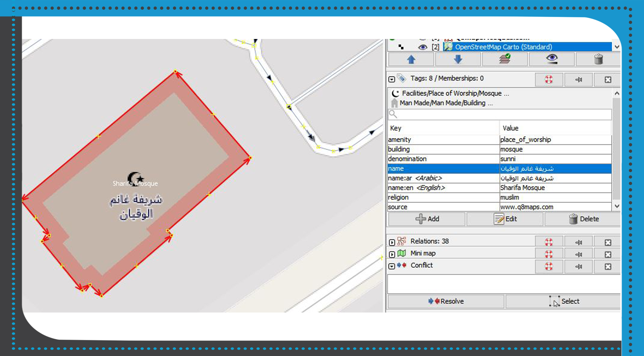Screen dimensions: 644x356
Task: Unpin the Relations panel
Action: pos(578,242)
